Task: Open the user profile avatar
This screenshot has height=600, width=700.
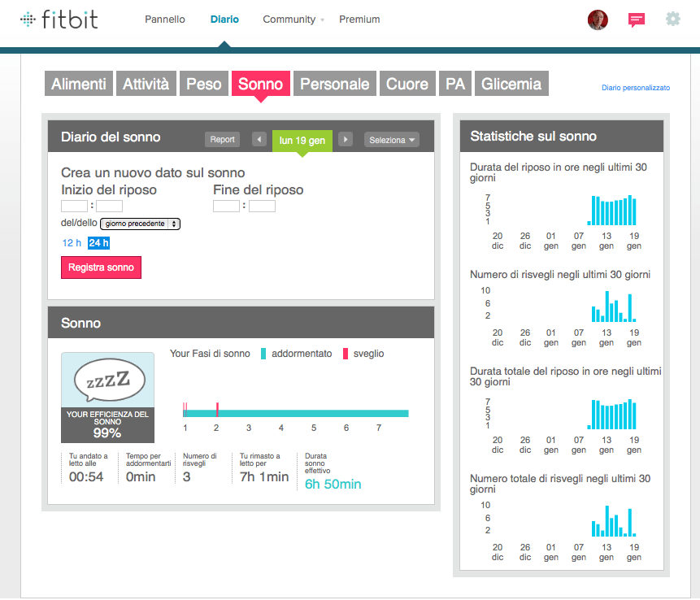Action: click(598, 20)
